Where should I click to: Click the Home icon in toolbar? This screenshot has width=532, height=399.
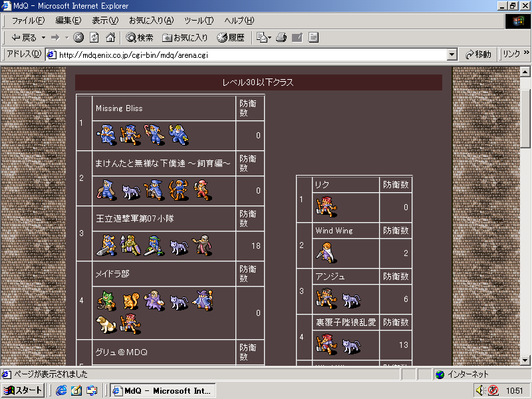click(x=110, y=37)
